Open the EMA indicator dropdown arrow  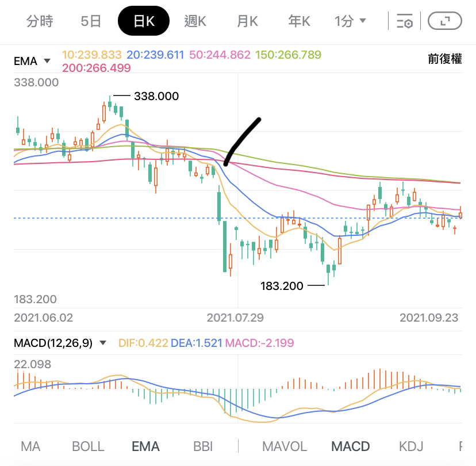coord(47,61)
